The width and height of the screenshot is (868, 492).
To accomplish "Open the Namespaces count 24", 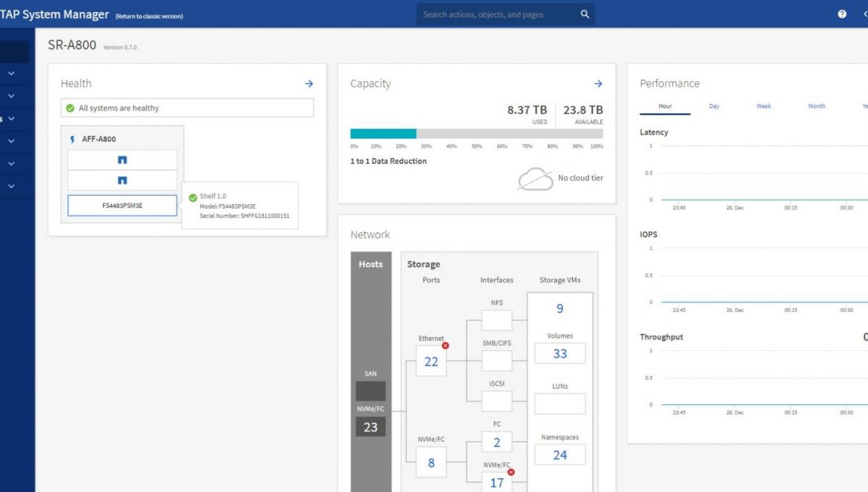I will point(559,455).
